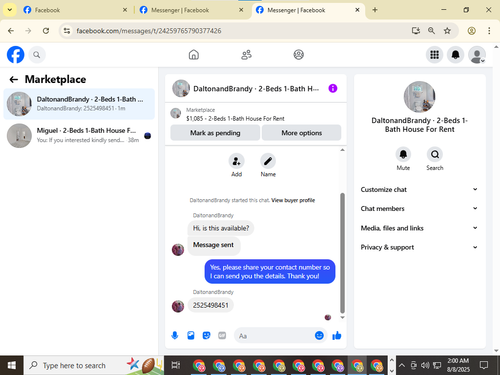This screenshot has width=500, height=375.
Task: Open the Facebook search magnifier
Action: coord(37,55)
